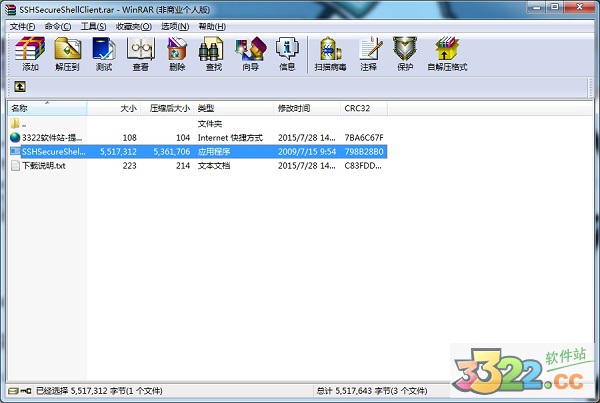Click the SSHSecureShel... file name

click(x=54, y=152)
